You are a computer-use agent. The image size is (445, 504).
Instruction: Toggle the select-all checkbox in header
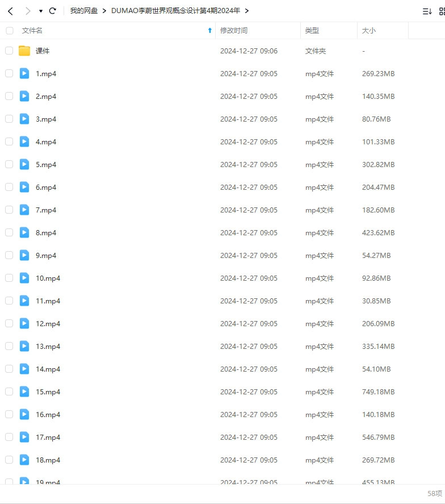[x=9, y=31]
